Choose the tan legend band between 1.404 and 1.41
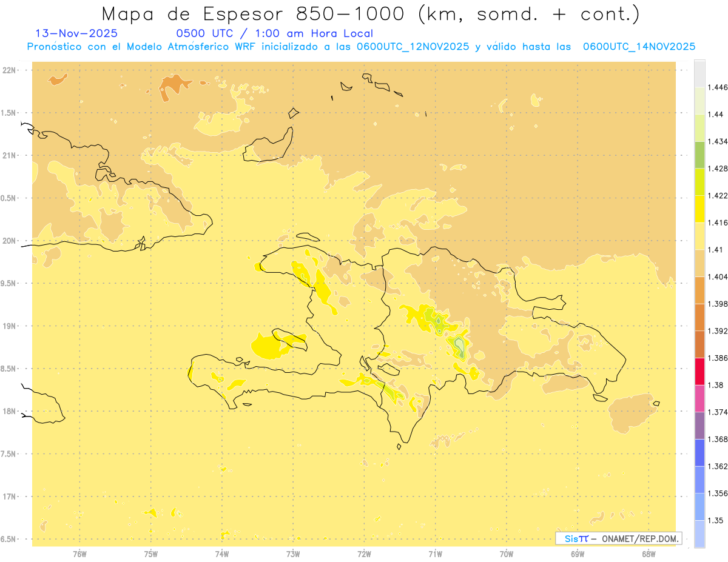Viewport: 728px width, 562px height. pyautogui.click(x=699, y=263)
